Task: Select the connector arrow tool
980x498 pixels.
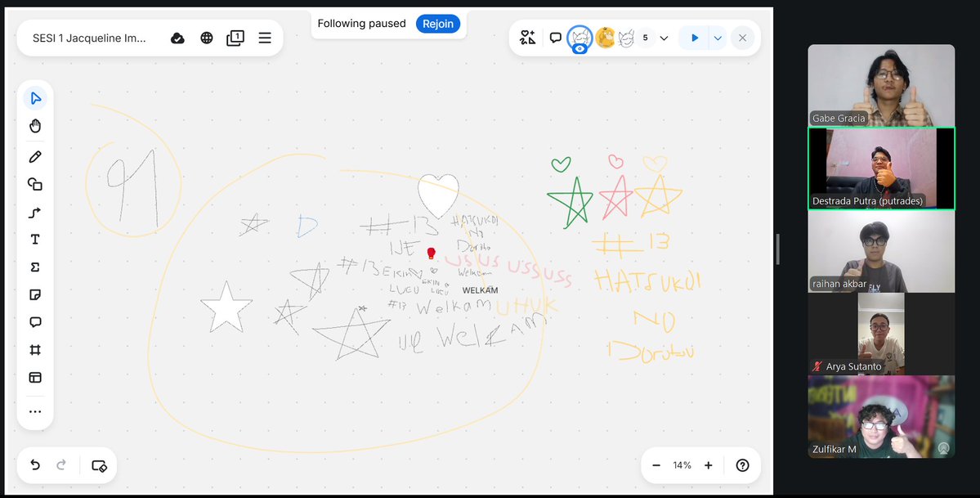Action: (35, 212)
